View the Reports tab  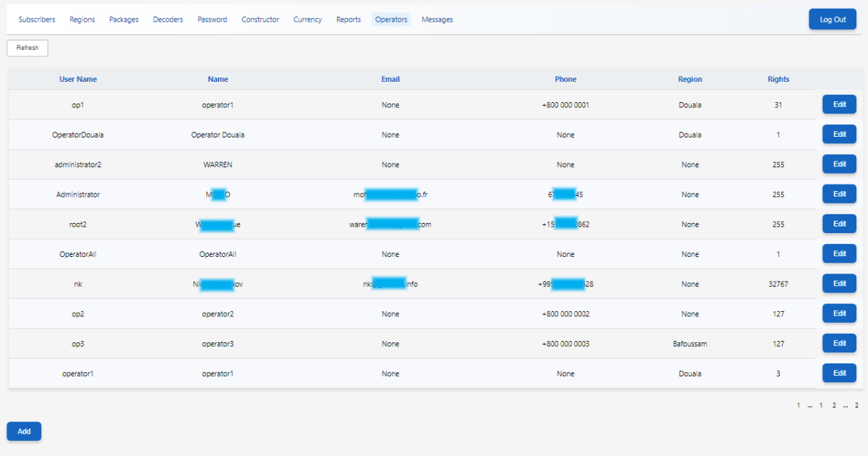tap(348, 20)
